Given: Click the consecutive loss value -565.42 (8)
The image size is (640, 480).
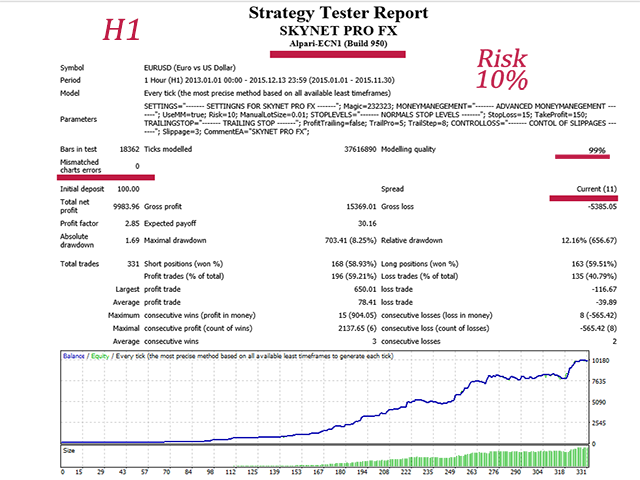Looking at the screenshot, I should pyautogui.click(x=598, y=329).
